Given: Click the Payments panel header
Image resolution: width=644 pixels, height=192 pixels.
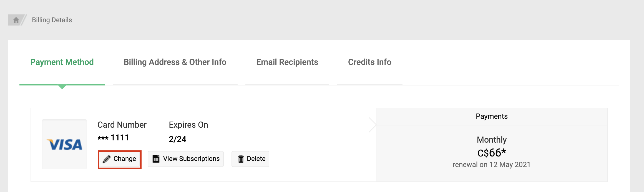Looking at the screenshot, I should [492, 117].
